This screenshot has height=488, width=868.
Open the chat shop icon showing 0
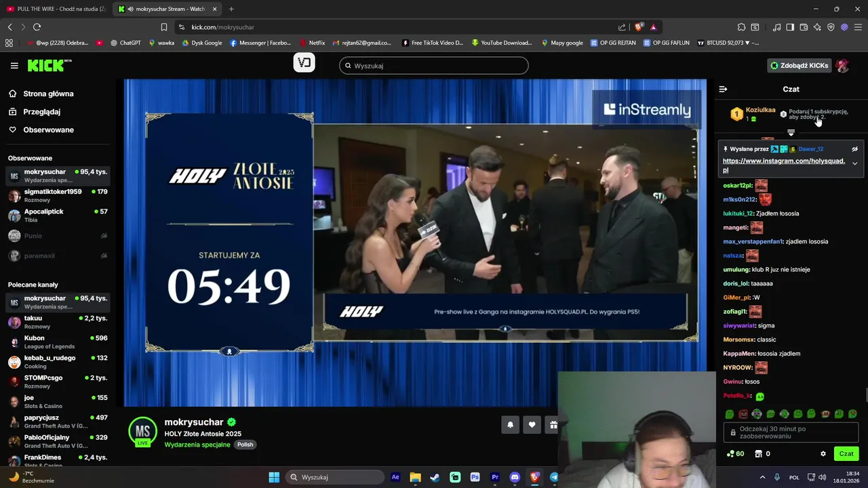(x=762, y=453)
